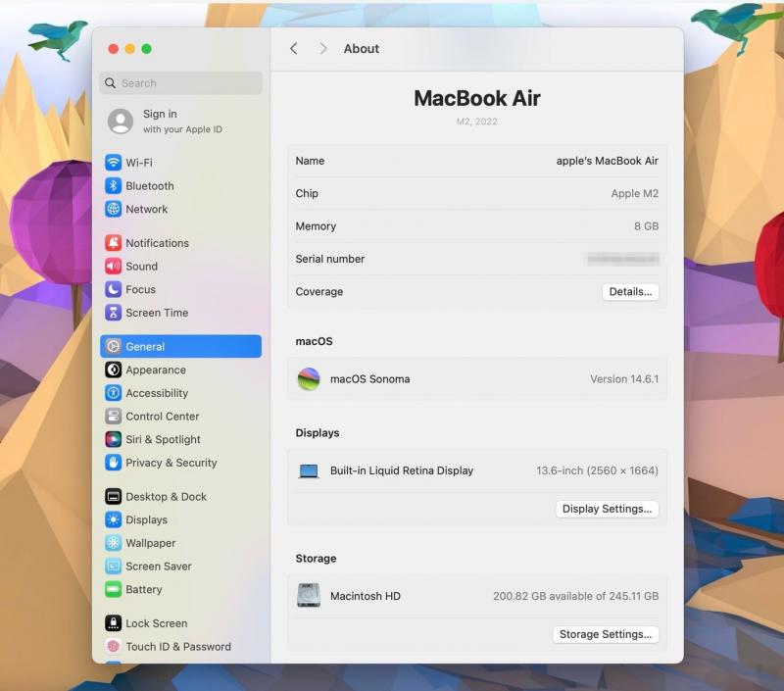Click the Network globe icon
Image resolution: width=784 pixels, height=691 pixels.
click(114, 209)
